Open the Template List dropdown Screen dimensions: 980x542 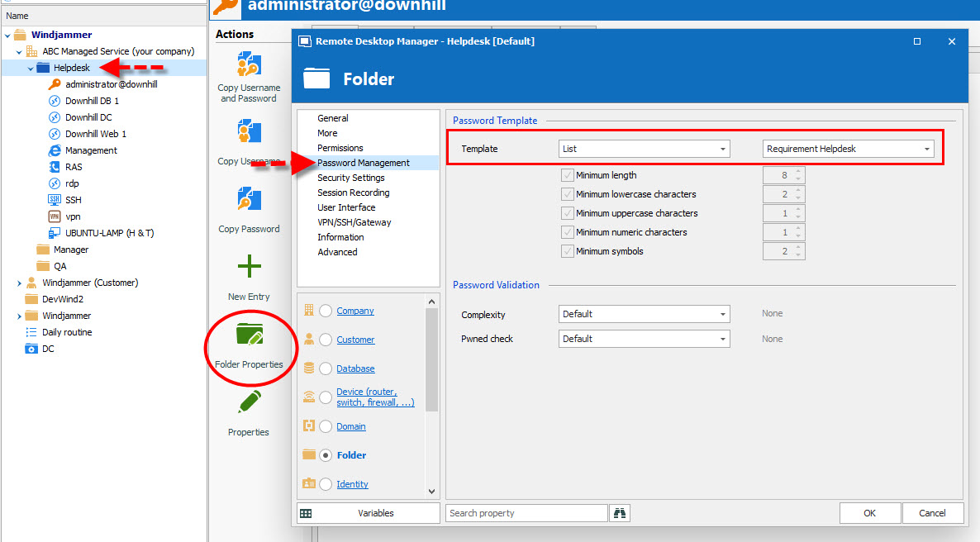click(644, 149)
